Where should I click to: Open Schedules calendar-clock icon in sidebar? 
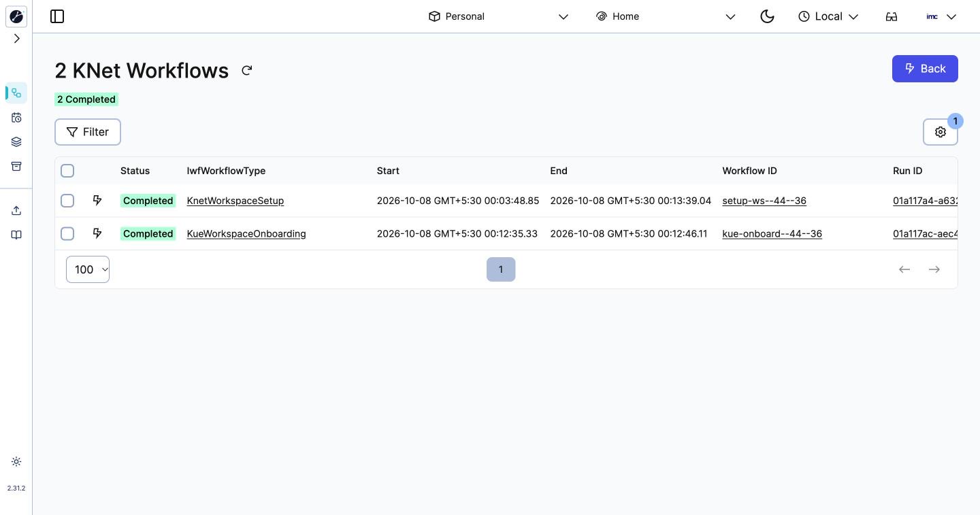[x=16, y=118]
